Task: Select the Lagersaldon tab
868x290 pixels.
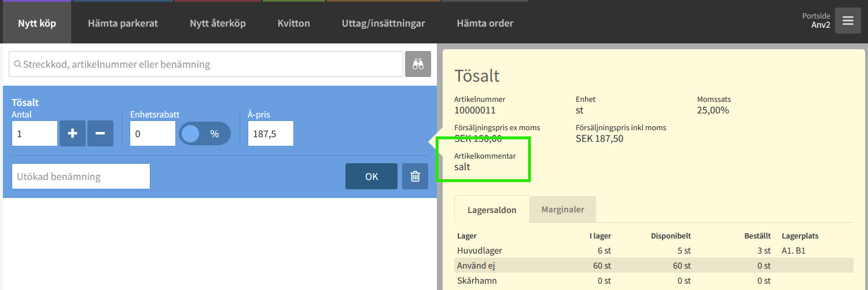Action: tap(492, 210)
